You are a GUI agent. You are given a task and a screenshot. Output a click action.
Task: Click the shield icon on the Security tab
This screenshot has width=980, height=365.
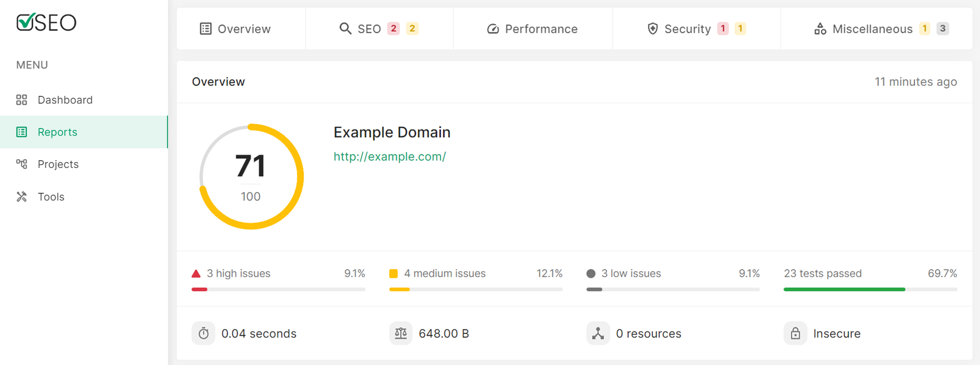click(x=652, y=28)
